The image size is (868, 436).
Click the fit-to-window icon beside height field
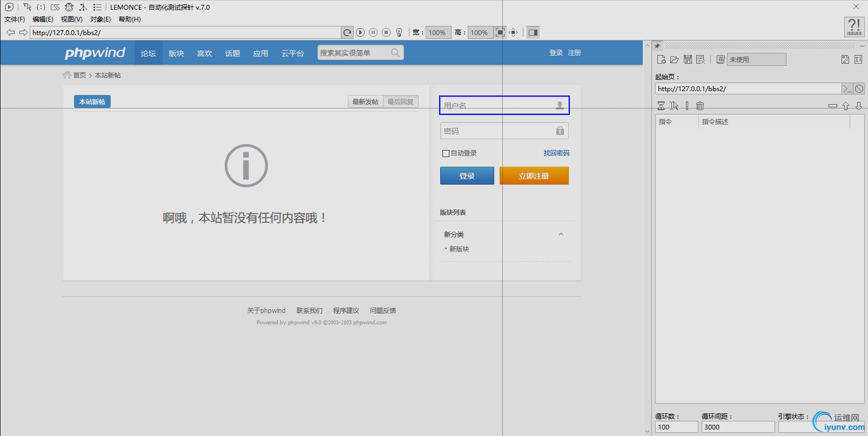click(500, 32)
